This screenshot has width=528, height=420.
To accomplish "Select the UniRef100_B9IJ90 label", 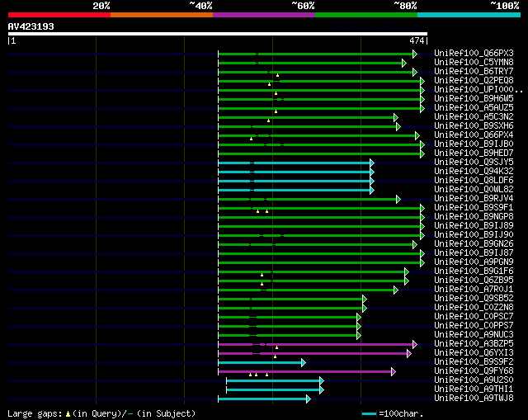I will click(x=474, y=235).
